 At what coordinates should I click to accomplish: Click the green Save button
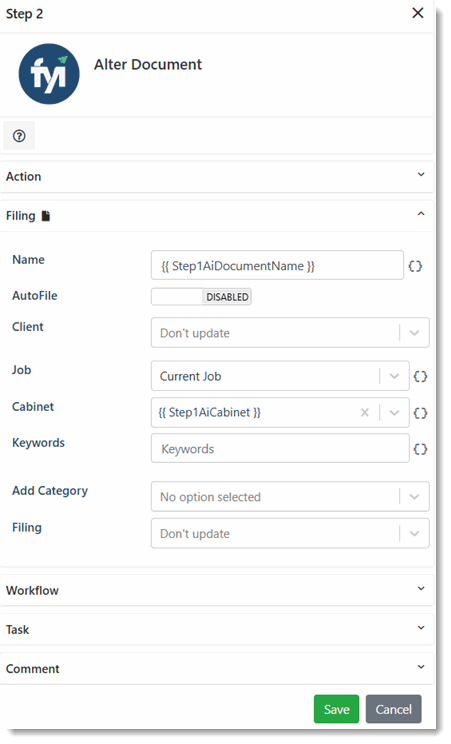coord(336,709)
